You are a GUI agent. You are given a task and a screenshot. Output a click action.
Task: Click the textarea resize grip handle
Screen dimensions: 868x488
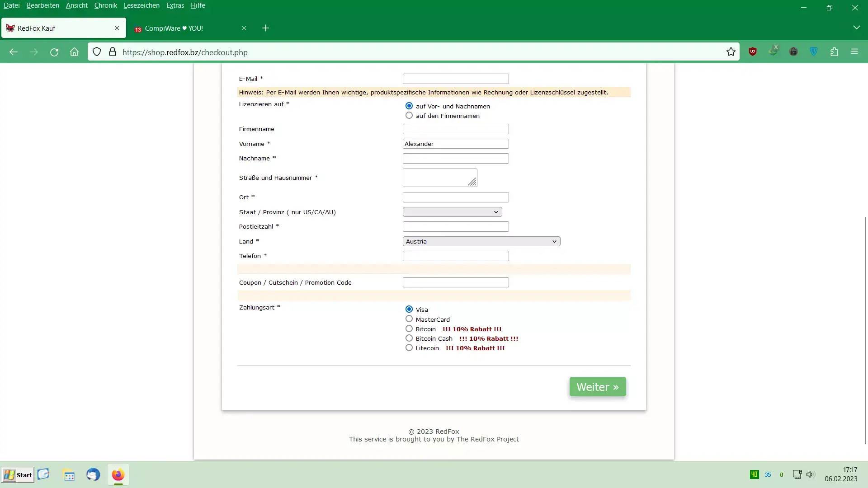coord(472,182)
